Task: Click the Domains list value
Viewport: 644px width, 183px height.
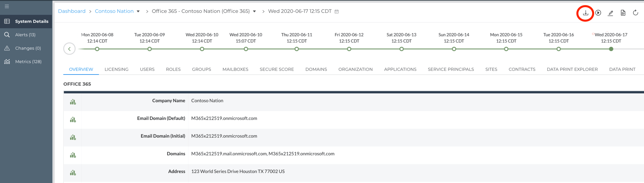Action: click(x=263, y=154)
